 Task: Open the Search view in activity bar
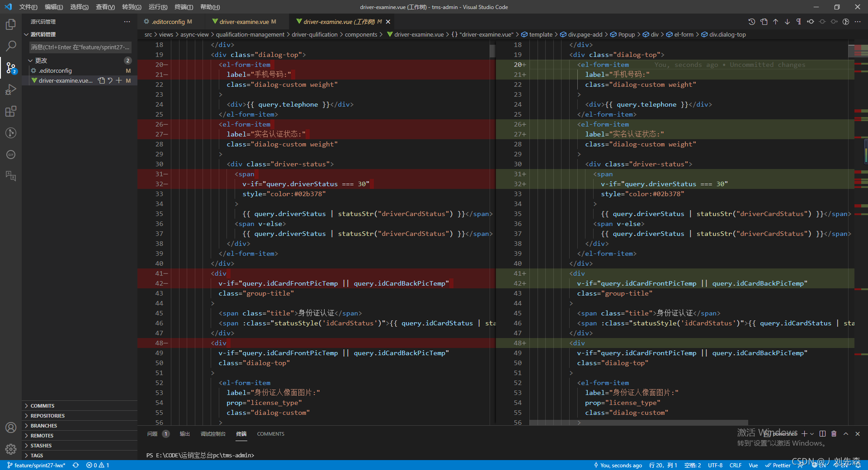(x=11, y=46)
